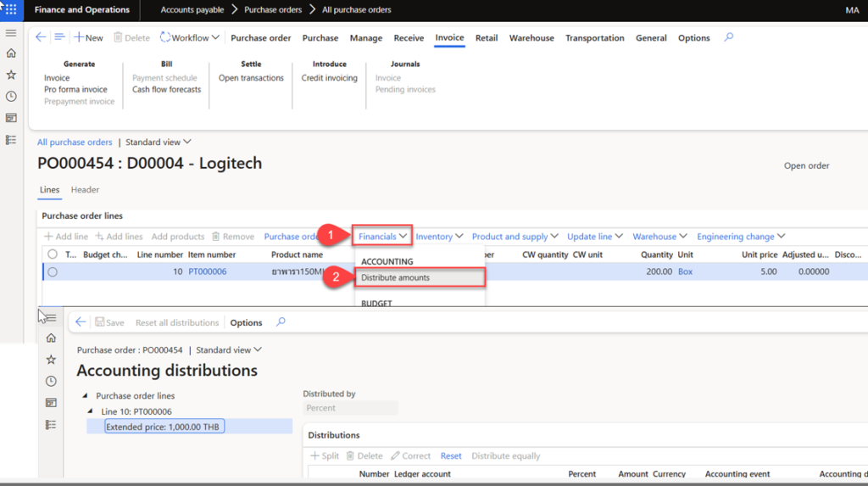Click Add line in purchase order lines
Image resolution: width=868 pixels, height=486 pixels.
click(x=66, y=237)
